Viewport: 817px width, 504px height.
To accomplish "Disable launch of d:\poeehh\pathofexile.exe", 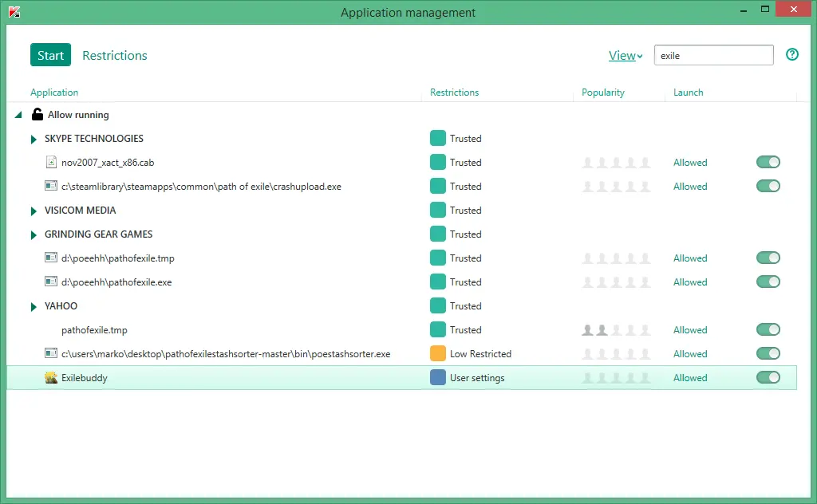I will pyautogui.click(x=768, y=282).
